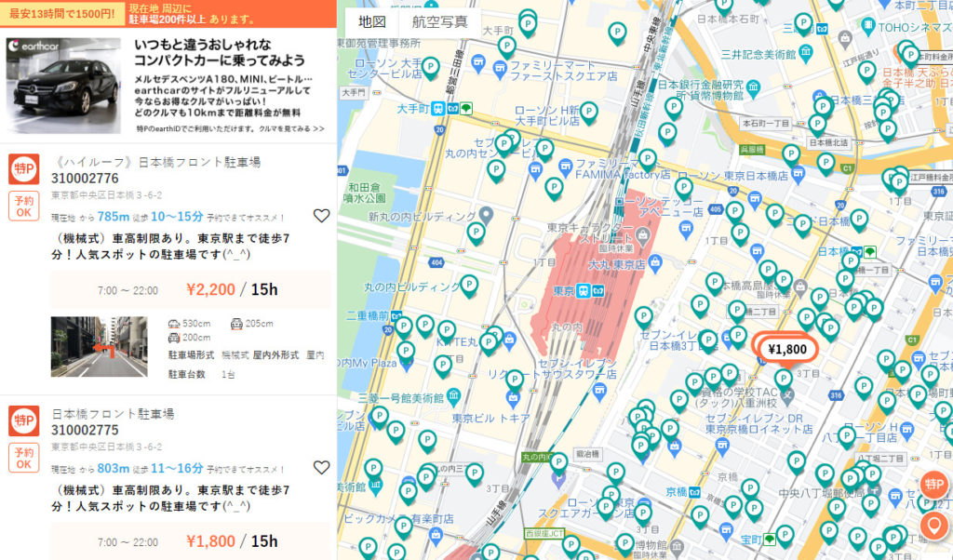Select the セブン-イレブン リクルートサウスタワー店 store icon
This screenshot has width=953, height=560.
pos(600,392)
